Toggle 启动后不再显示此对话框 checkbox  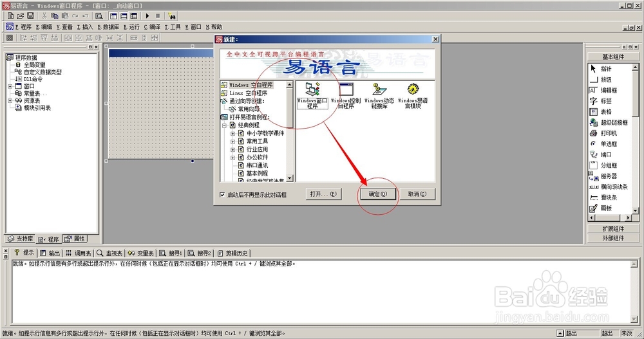point(222,194)
